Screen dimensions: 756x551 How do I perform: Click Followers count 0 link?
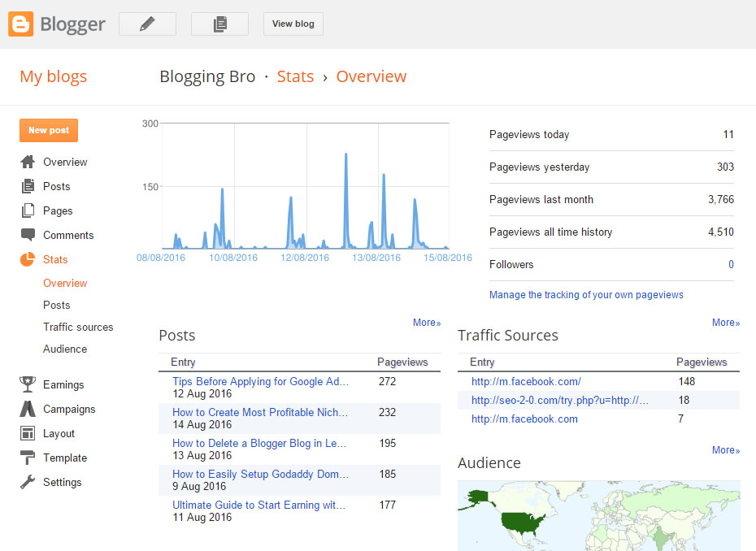point(731,264)
